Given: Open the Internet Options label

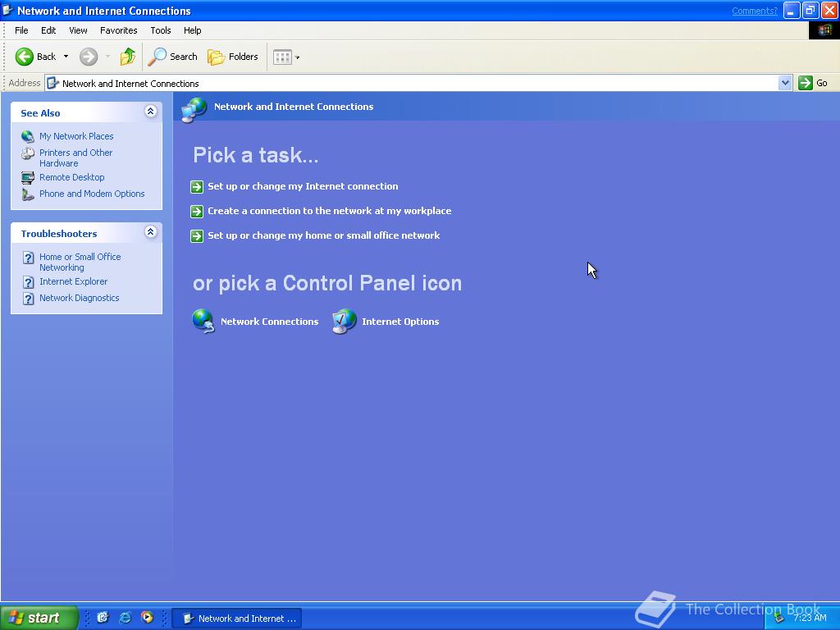Looking at the screenshot, I should [400, 322].
